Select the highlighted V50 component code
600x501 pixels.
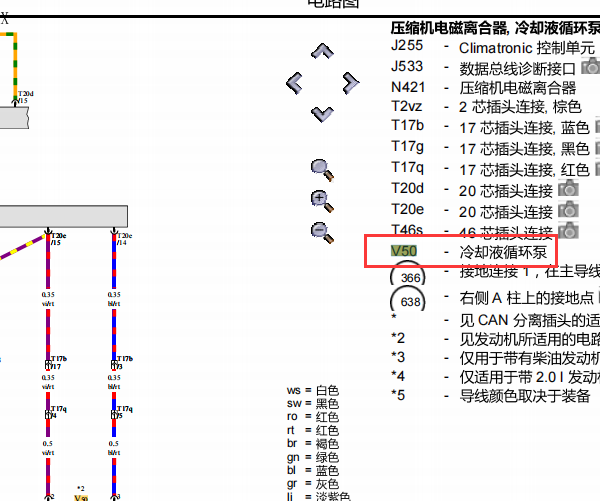pos(404,251)
